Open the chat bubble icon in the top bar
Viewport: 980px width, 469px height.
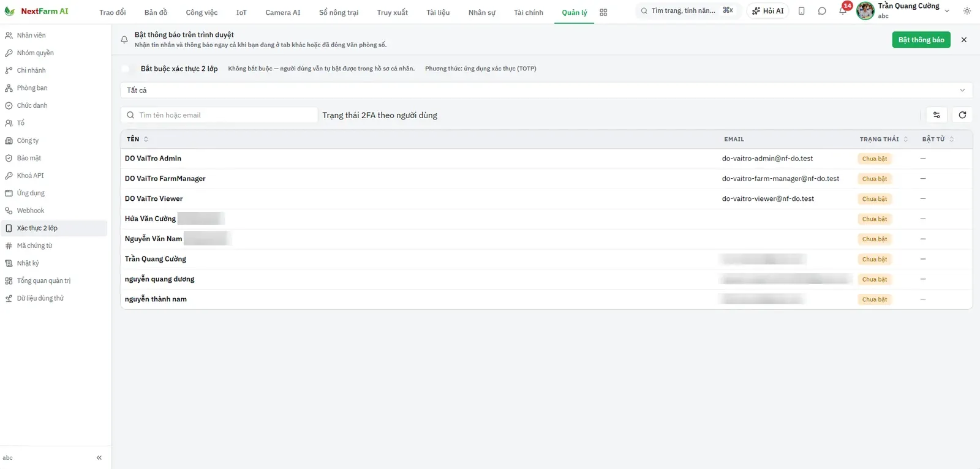[x=822, y=11]
